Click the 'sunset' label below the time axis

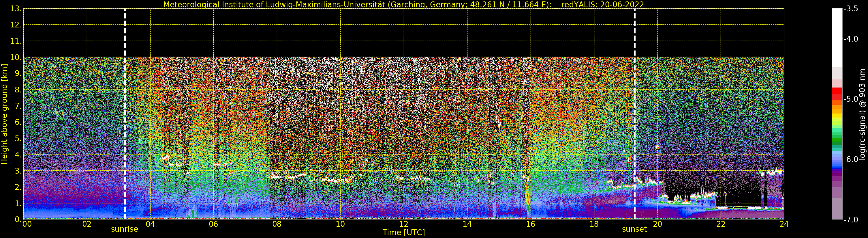(x=634, y=229)
